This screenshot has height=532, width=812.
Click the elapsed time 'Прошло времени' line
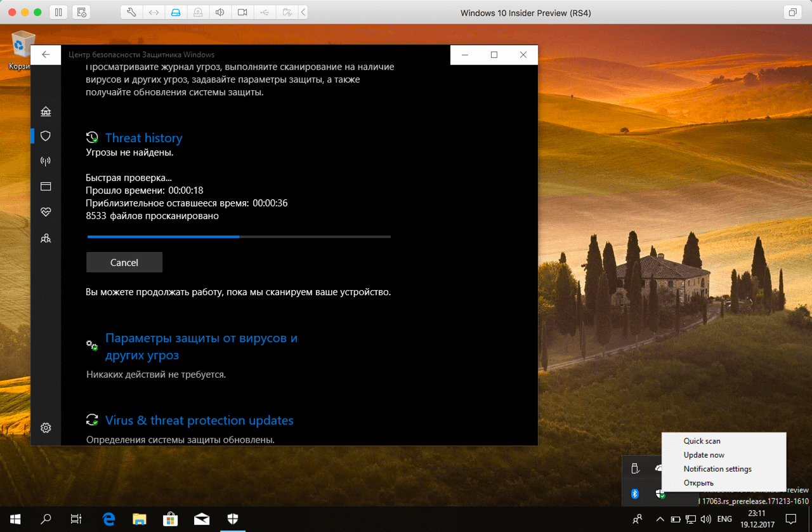coord(145,190)
